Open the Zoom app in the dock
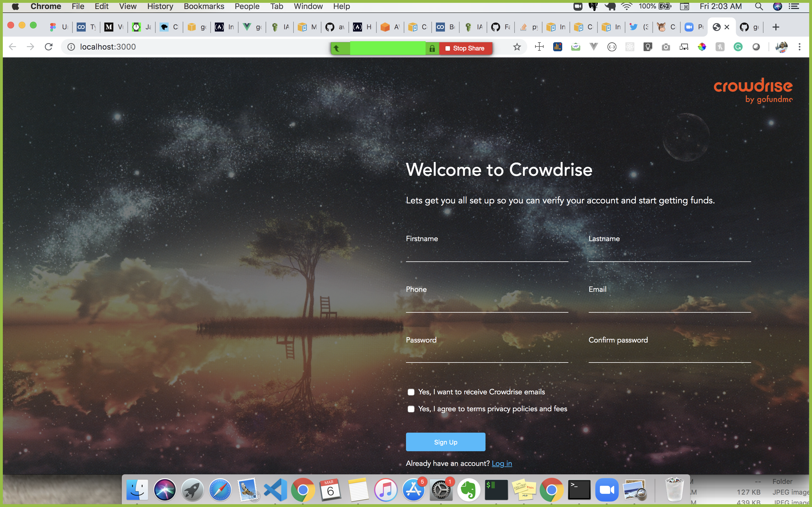The width and height of the screenshot is (812, 507). tap(607, 490)
